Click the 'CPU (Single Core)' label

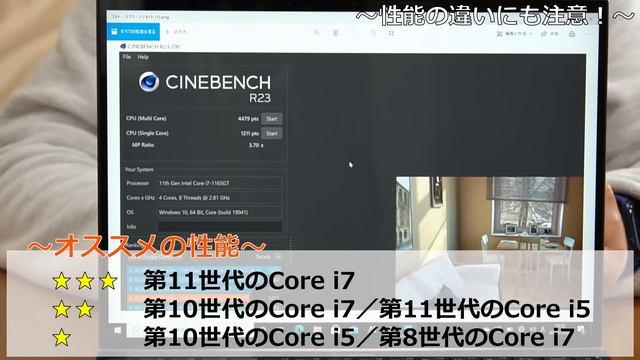(147, 133)
